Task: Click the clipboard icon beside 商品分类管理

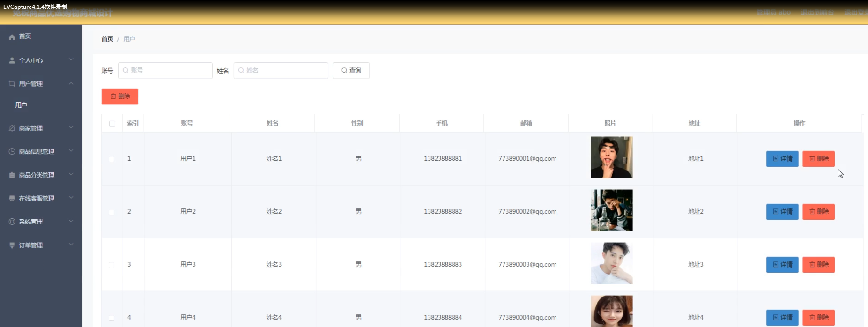Action: pos(12,175)
